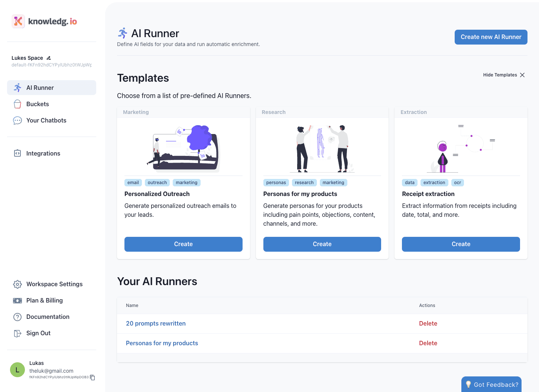Open the Integrations panel
The height and width of the screenshot is (392, 539).
point(43,153)
